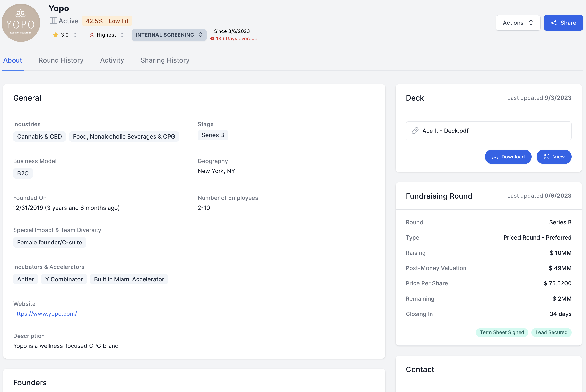
Task: Download the Ace It deck
Action: 508,157
